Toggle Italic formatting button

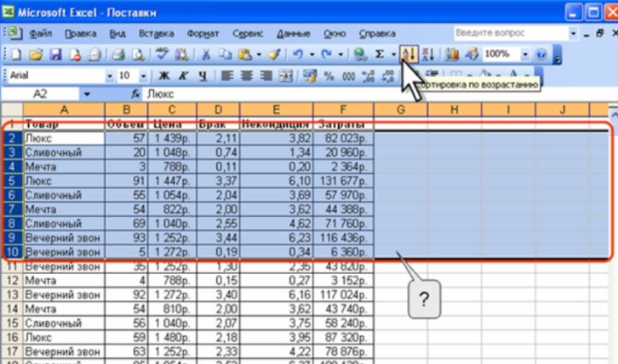tap(180, 76)
